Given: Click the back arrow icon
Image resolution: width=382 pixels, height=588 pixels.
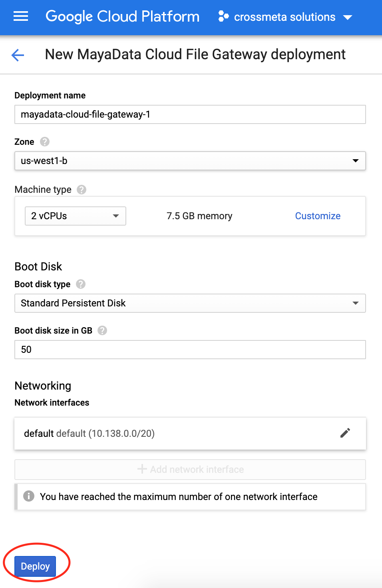Looking at the screenshot, I should pyautogui.click(x=18, y=55).
